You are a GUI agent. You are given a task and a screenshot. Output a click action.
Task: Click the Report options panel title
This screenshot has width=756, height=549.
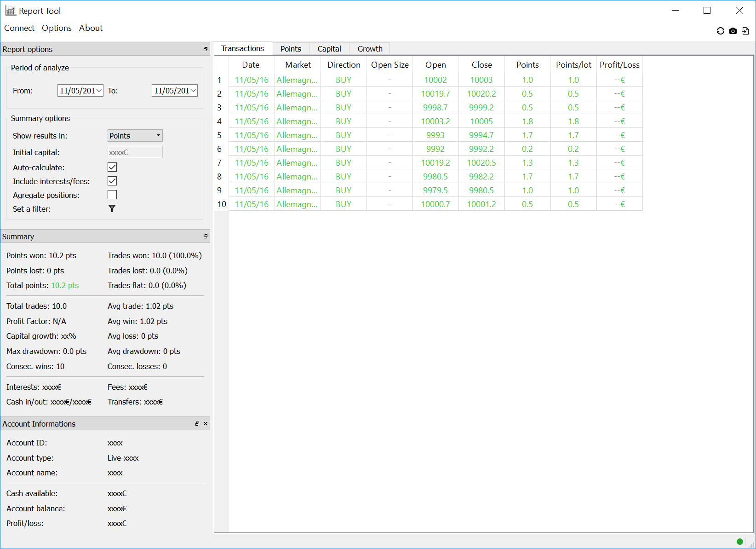pyautogui.click(x=28, y=49)
